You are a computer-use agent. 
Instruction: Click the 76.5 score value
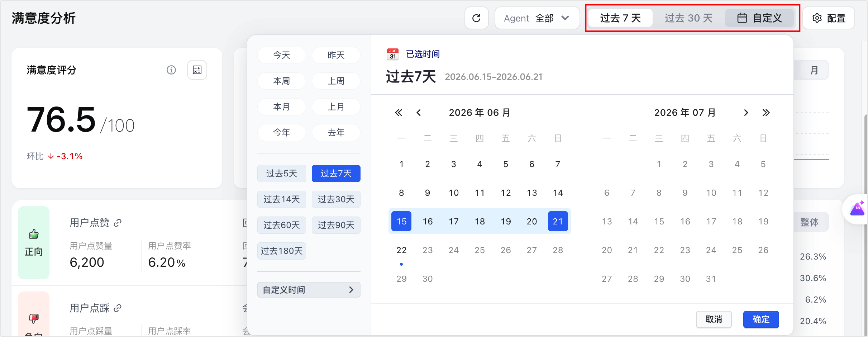click(x=61, y=120)
